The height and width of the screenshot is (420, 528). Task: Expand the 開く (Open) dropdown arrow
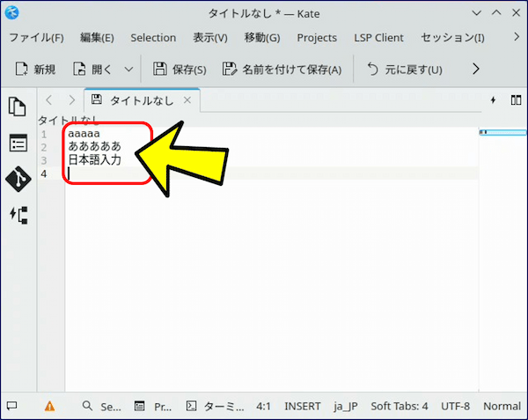129,69
